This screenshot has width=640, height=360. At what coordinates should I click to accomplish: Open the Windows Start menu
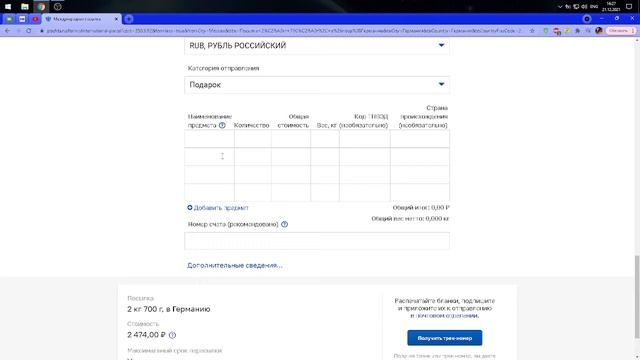(x=8, y=7)
